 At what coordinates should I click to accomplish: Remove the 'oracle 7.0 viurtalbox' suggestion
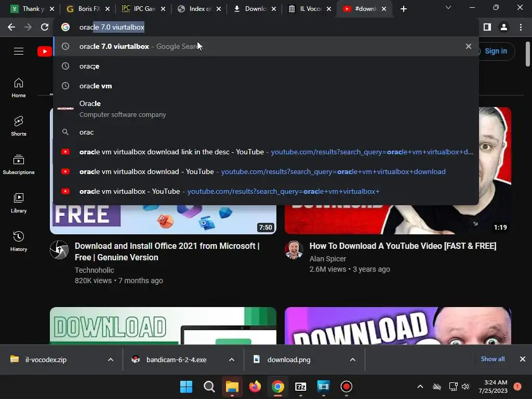468,46
